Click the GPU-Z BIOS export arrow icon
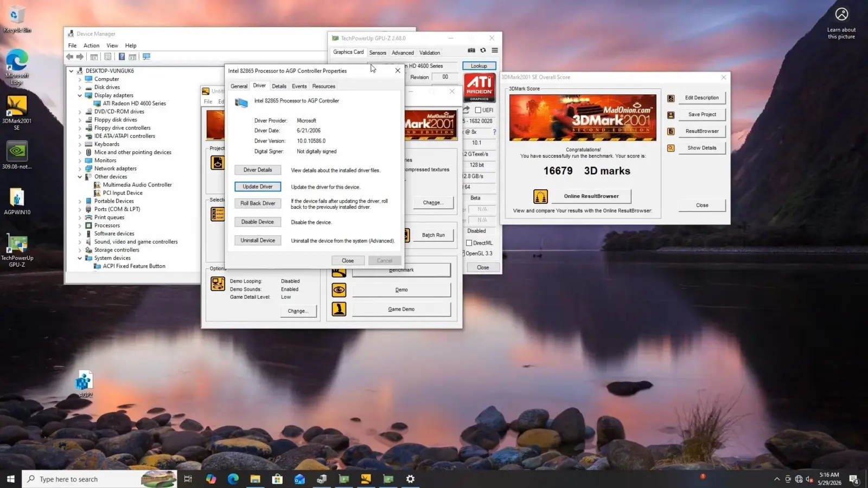 [466, 110]
